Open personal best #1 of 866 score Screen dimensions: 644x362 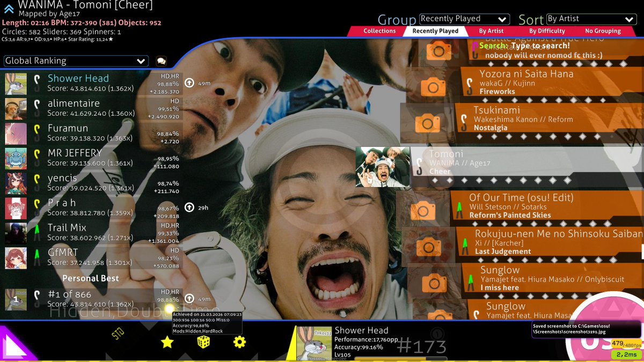tap(92, 299)
